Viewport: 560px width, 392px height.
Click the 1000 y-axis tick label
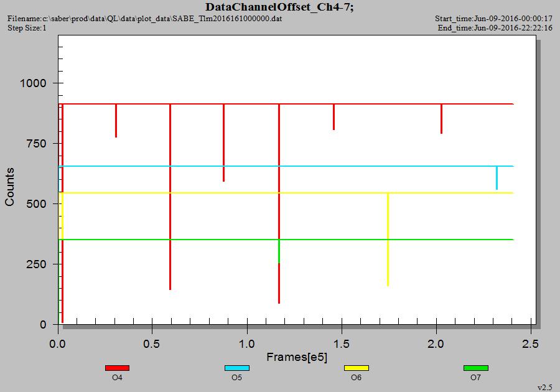(x=33, y=83)
